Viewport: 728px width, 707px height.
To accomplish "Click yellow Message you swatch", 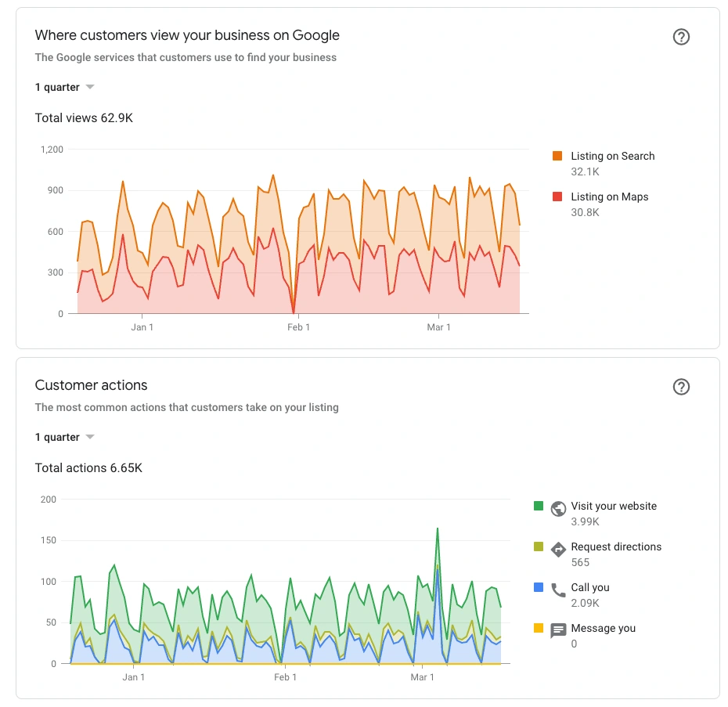I will [x=539, y=628].
